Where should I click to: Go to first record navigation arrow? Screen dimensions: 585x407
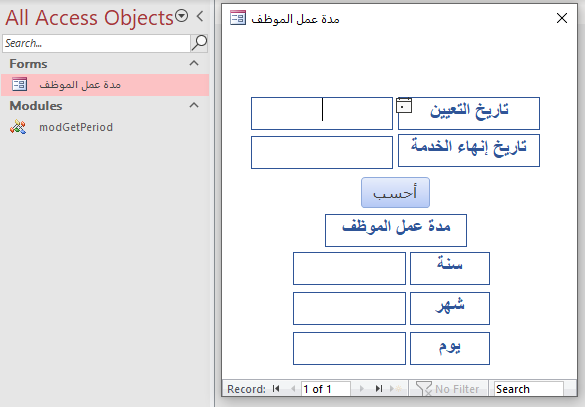[x=276, y=389]
